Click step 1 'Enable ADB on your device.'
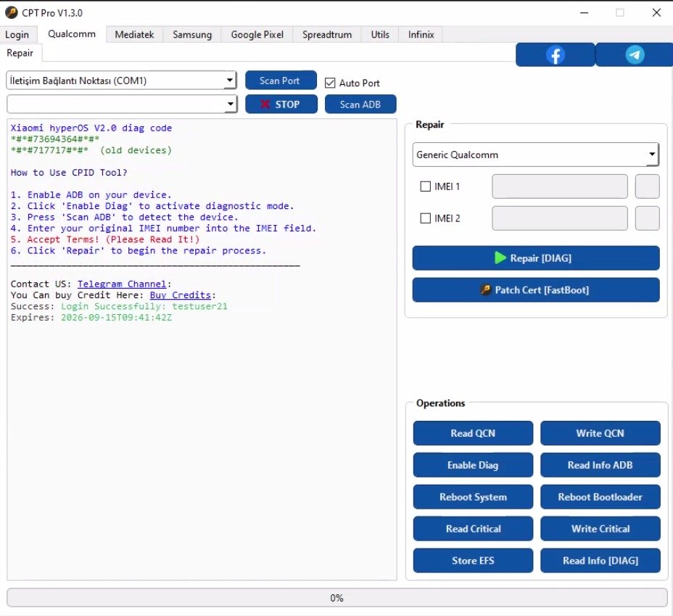Screen dimensions: 673x616 click(x=91, y=194)
